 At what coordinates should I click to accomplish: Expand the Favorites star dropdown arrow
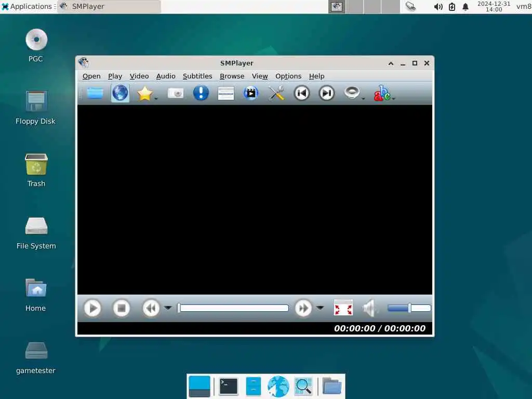(156, 99)
